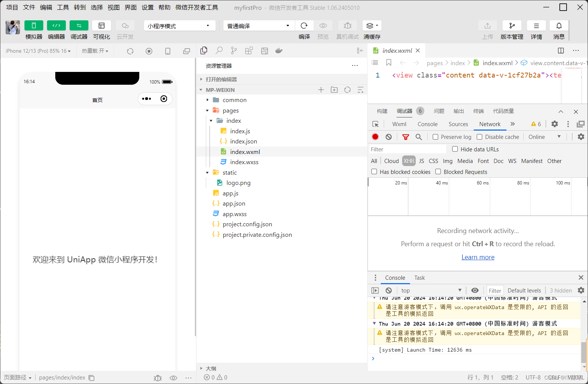This screenshot has width=588, height=384.
Task: Collapse all folders icon in explorer
Action: point(360,90)
